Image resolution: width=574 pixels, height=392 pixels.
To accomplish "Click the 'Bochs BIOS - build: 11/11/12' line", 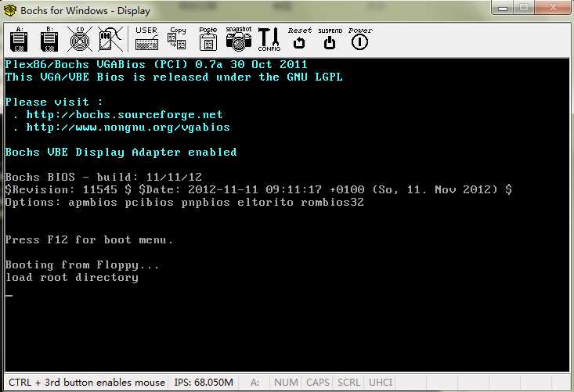I will [103, 178].
